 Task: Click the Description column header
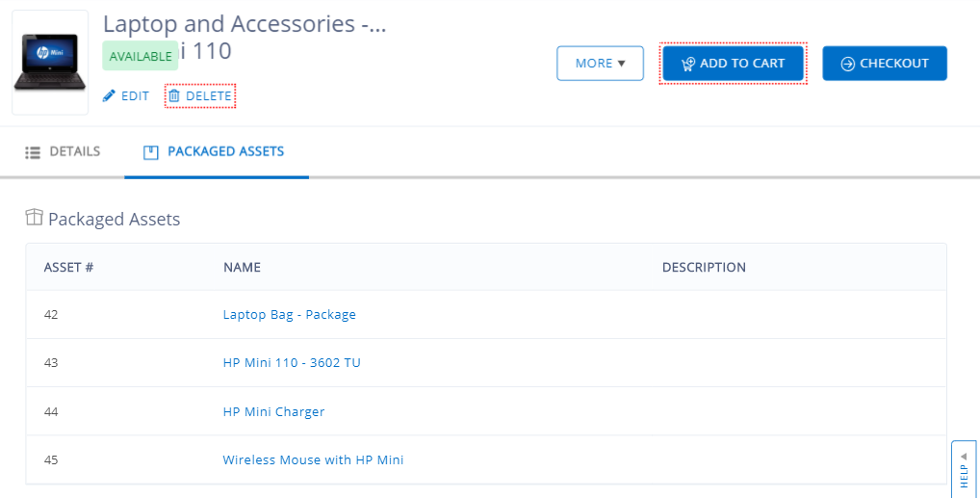(x=704, y=267)
